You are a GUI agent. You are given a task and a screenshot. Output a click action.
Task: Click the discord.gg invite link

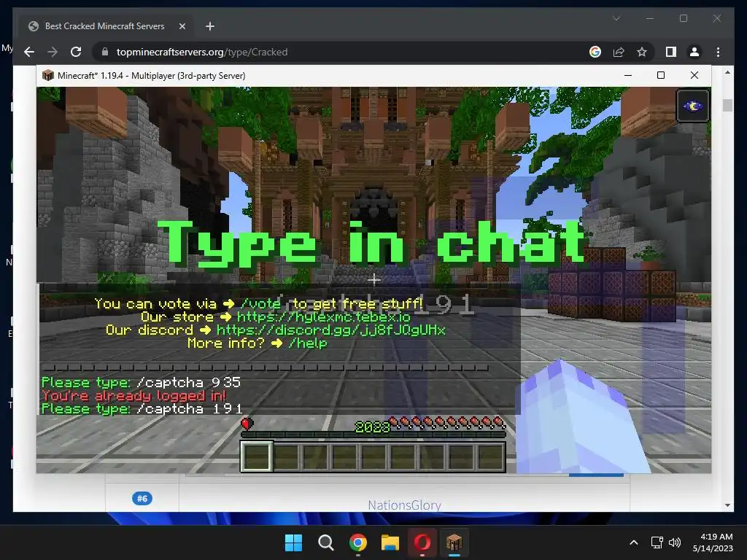click(x=331, y=330)
